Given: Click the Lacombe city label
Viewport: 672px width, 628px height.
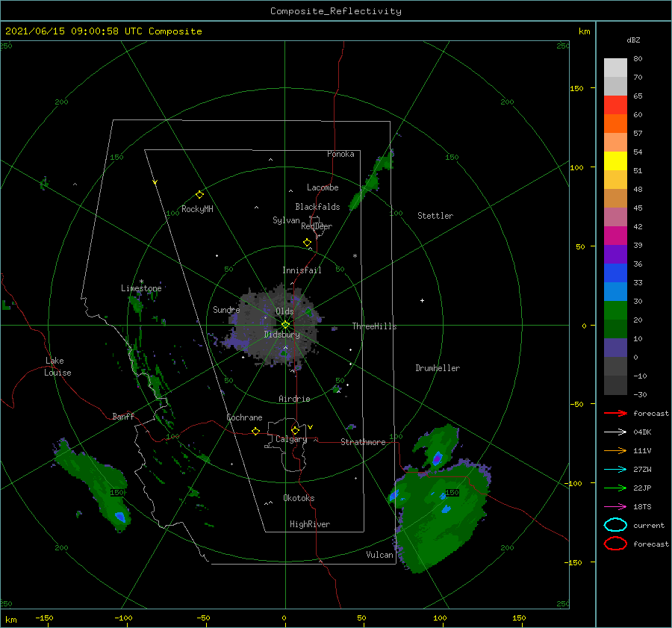Looking at the screenshot, I should (323, 187).
